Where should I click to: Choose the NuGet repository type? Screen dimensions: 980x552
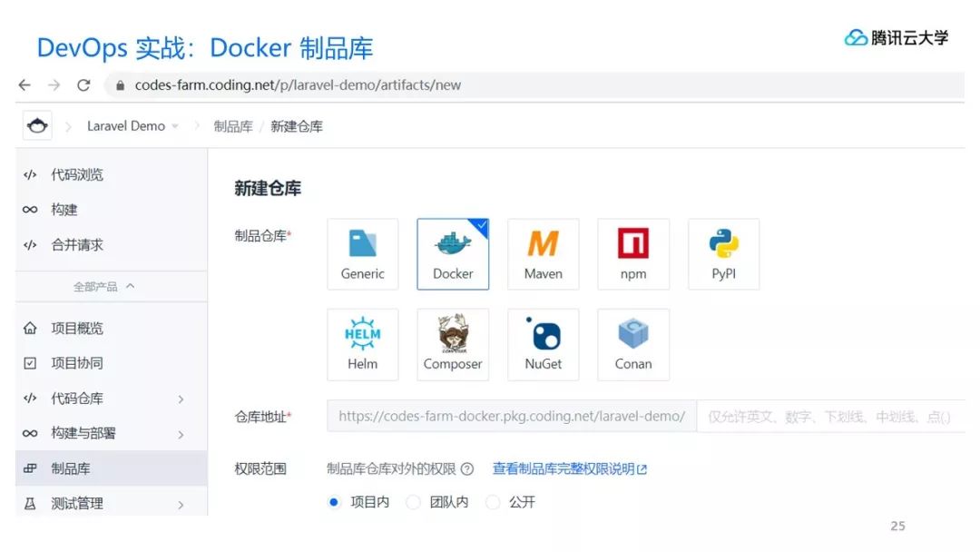[x=544, y=344]
